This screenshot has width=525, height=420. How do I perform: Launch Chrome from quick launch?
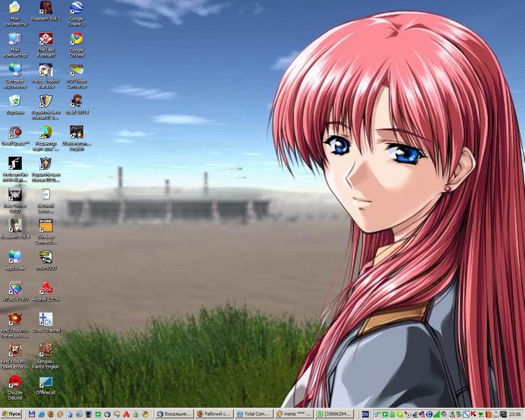pyautogui.click(x=145, y=414)
